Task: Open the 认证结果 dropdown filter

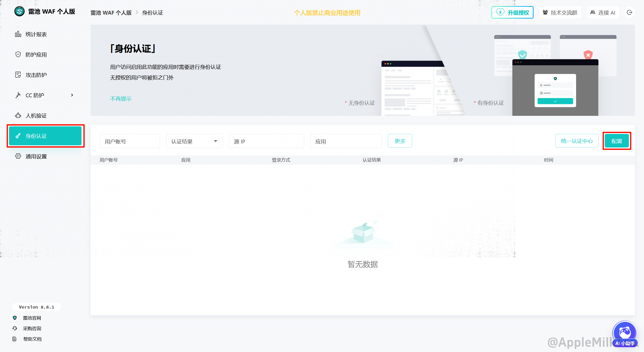Action: [x=194, y=141]
